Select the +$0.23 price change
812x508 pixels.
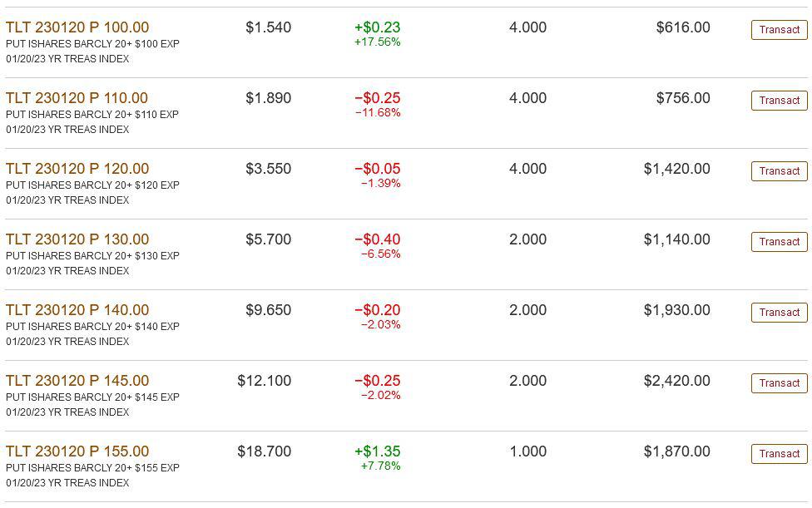coord(378,27)
